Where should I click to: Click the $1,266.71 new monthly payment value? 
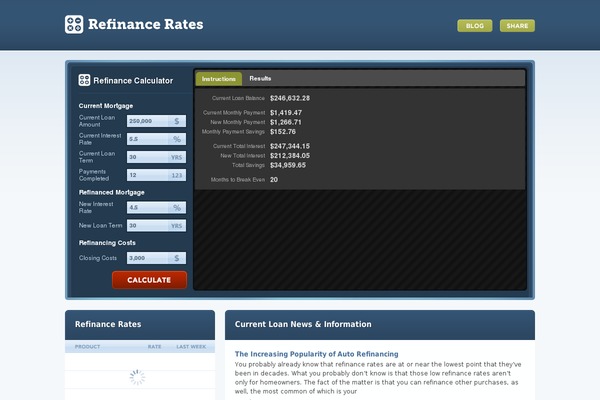(285, 122)
